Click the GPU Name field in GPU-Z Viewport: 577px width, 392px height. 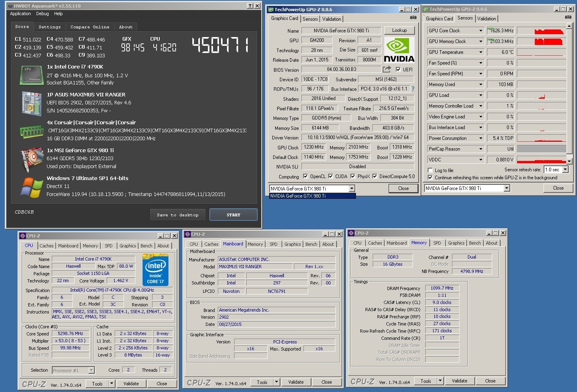pyautogui.click(x=341, y=31)
